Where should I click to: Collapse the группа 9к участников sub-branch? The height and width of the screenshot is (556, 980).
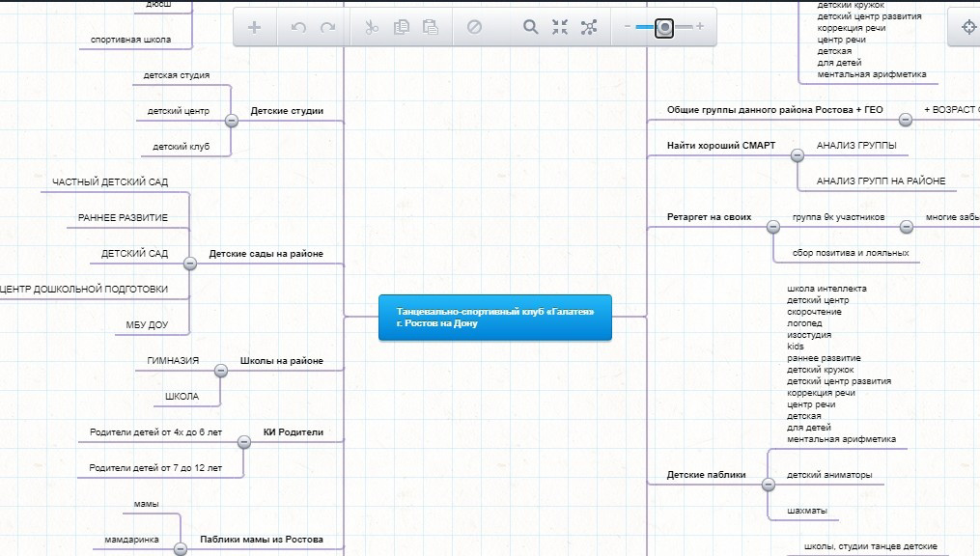click(x=907, y=227)
